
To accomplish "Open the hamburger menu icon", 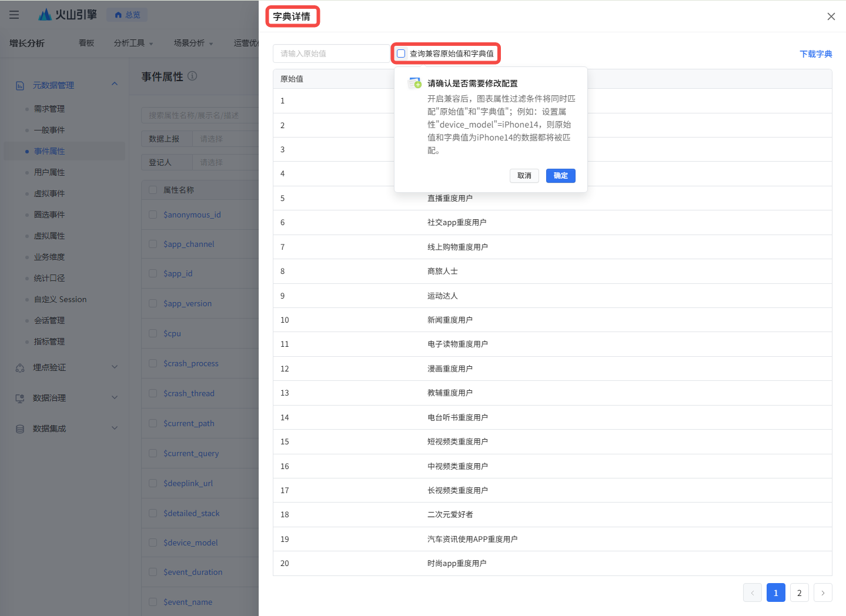I will 14,15.
